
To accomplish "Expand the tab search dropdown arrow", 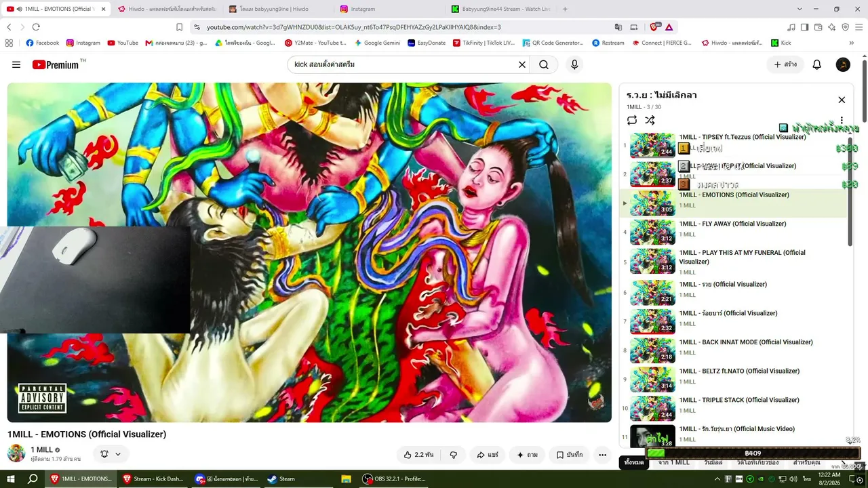I will point(800,9).
